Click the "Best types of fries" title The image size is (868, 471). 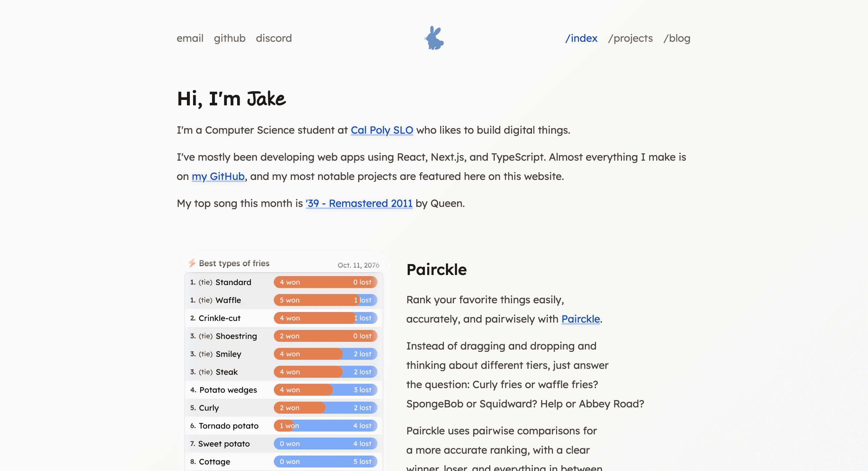point(234,263)
